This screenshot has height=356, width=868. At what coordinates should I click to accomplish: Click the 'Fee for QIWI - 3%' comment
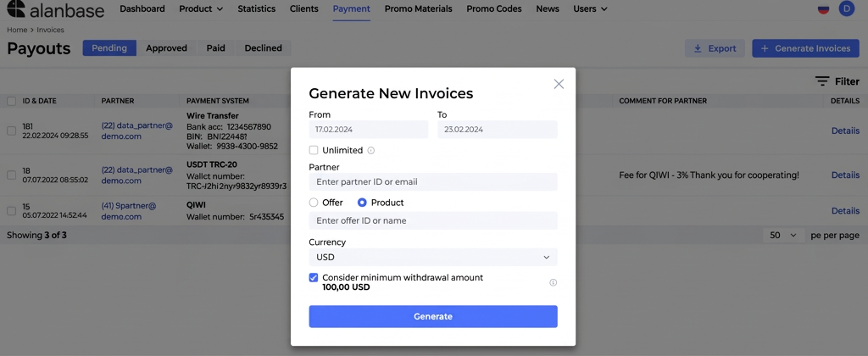pos(709,175)
